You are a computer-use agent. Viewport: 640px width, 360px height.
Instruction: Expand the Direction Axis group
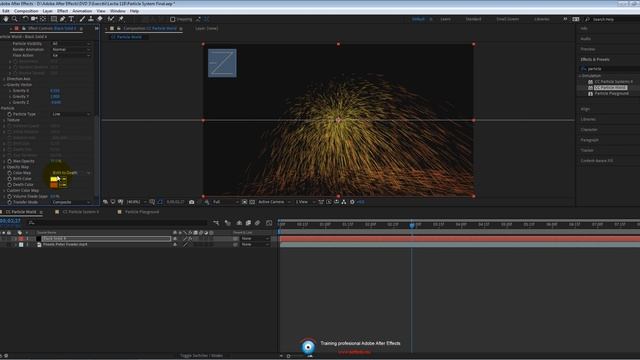(x=4, y=79)
